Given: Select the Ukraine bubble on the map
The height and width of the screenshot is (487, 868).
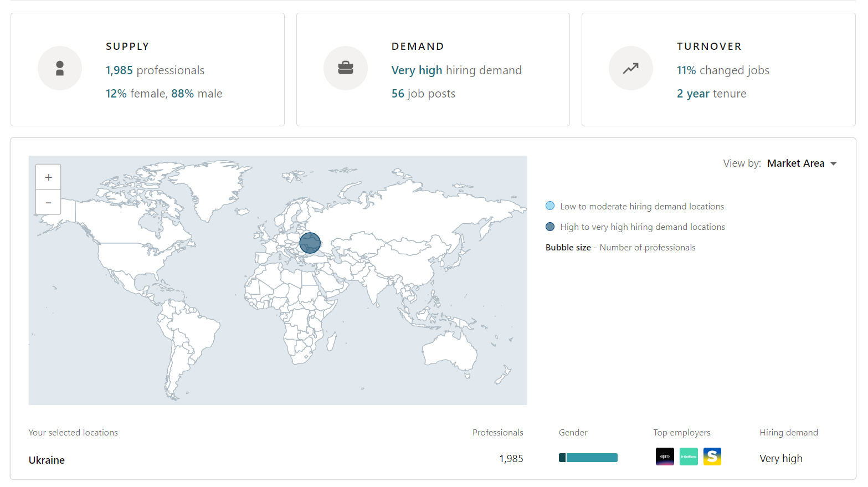Looking at the screenshot, I should pyautogui.click(x=310, y=243).
